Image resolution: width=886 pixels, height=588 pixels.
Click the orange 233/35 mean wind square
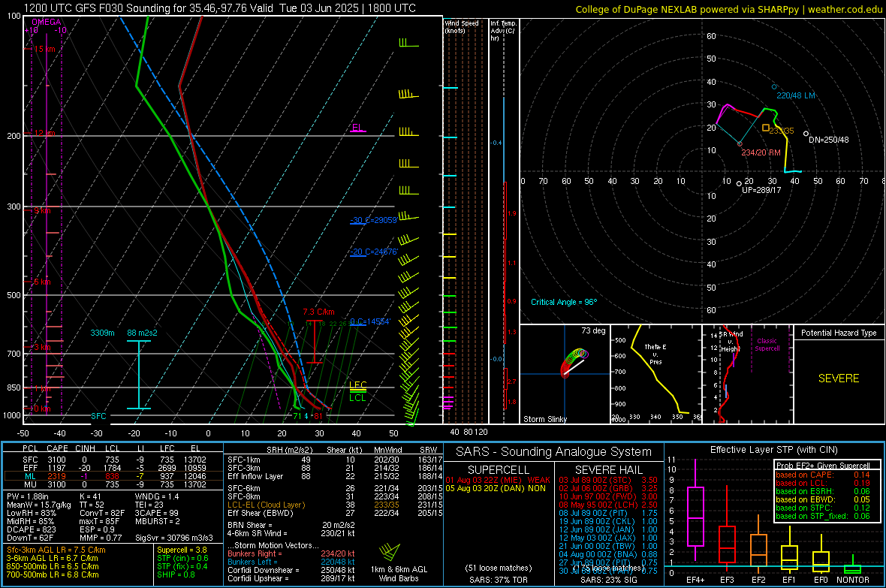[766, 128]
